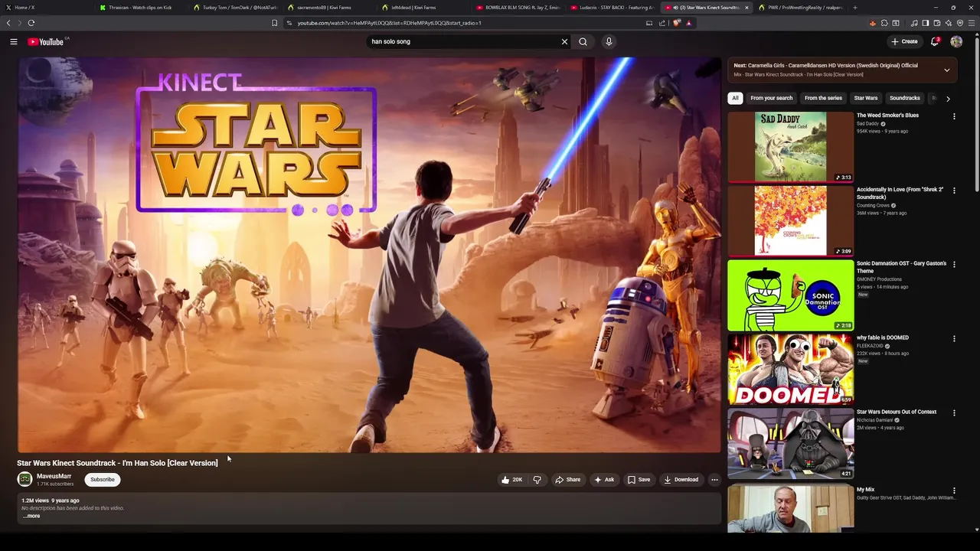Select the From your search chip
Screen dimensions: 980x551
tap(772, 98)
